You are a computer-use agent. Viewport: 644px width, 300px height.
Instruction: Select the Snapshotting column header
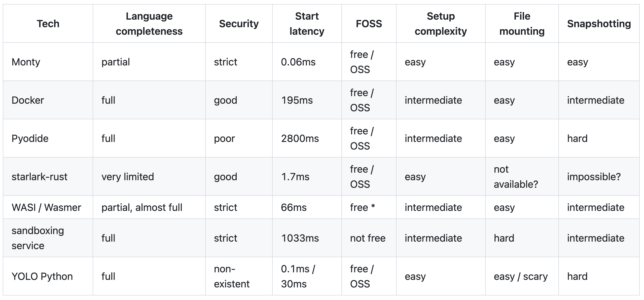pos(599,24)
